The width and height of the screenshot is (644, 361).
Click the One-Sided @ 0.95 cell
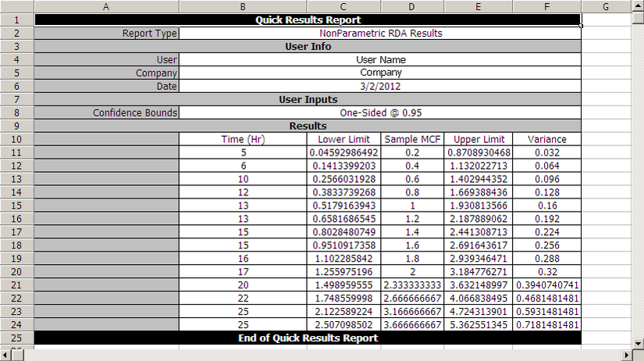point(380,113)
